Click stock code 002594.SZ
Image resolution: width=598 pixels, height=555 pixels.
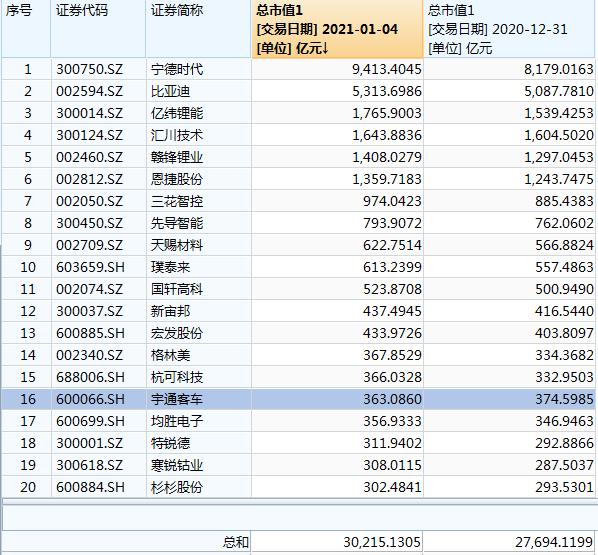(x=89, y=91)
